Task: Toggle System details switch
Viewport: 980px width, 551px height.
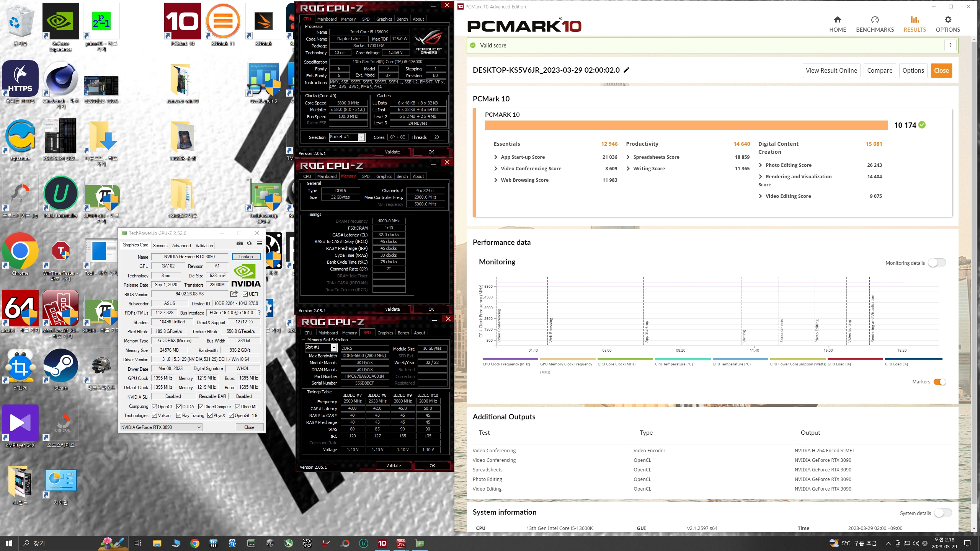Action: pyautogui.click(x=943, y=513)
